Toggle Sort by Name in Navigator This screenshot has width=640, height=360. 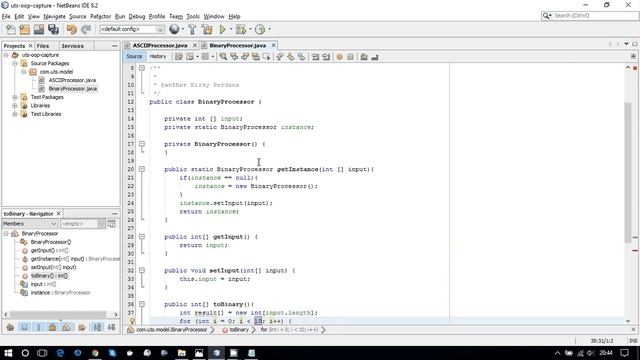pos(97,327)
